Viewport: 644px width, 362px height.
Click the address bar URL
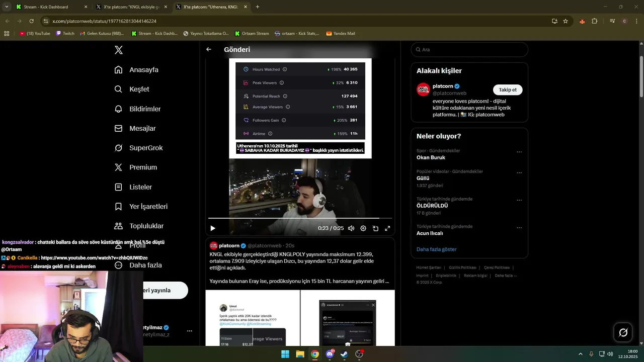coord(105,21)
